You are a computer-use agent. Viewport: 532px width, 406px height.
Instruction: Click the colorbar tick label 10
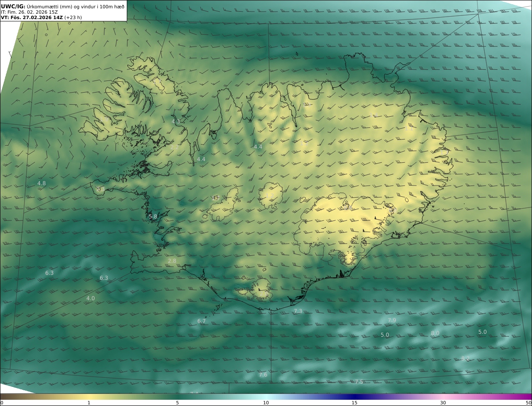pos(266,403)
